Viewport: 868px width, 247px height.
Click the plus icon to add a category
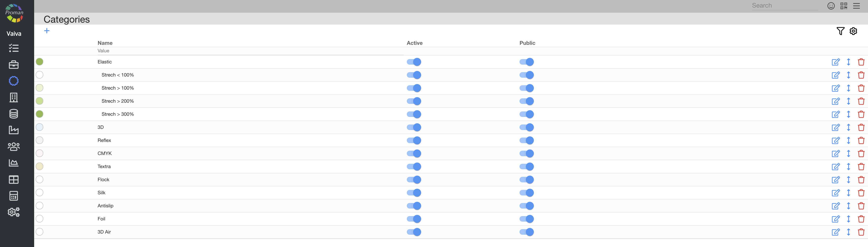(x=47, y=31)
